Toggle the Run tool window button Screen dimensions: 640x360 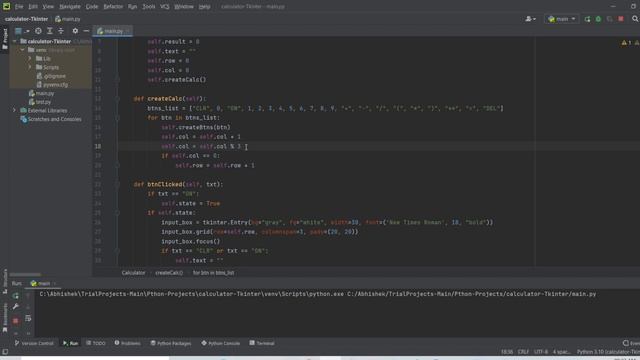(x=71, y=343)
